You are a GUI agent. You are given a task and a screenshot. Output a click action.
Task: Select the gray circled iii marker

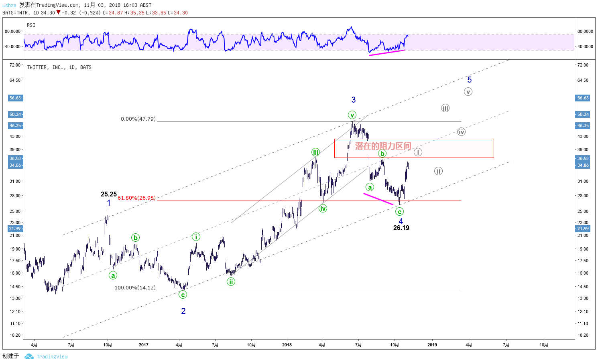pos(445,108)
